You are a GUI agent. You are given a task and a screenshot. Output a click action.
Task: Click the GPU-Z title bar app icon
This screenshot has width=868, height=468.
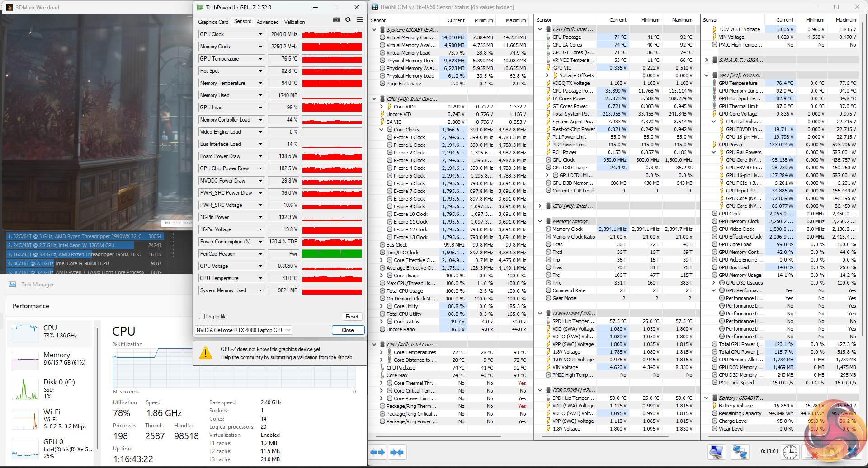point(200,7)
